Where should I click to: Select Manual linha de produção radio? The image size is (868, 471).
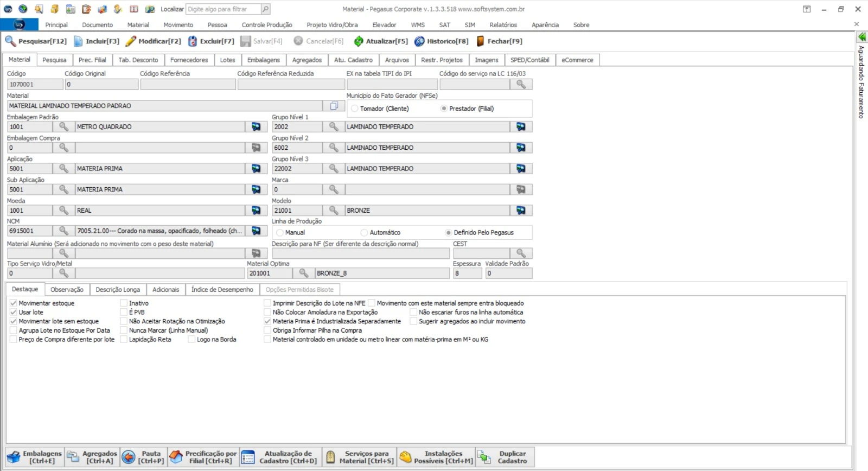pyautogui.click(x=280, y=232)
